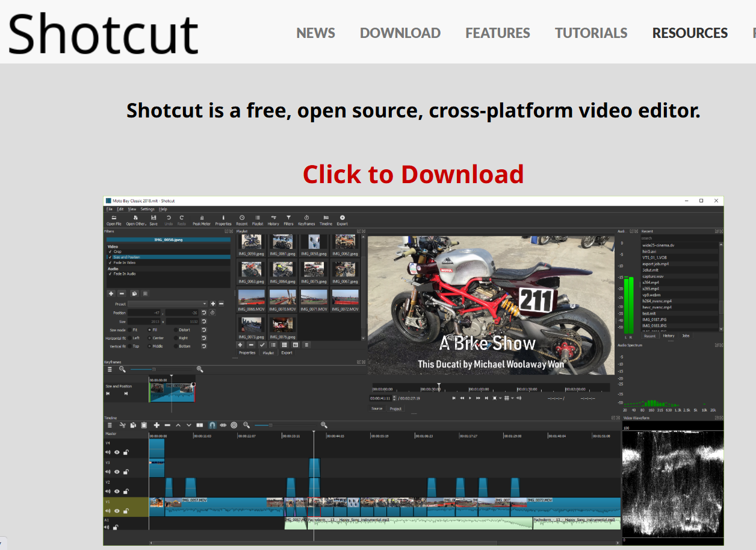Image resolution: width=756 pixels, height=550 pixels.
Task: Click the timeline Lift up-arrow icon
Action: point(178,425)
